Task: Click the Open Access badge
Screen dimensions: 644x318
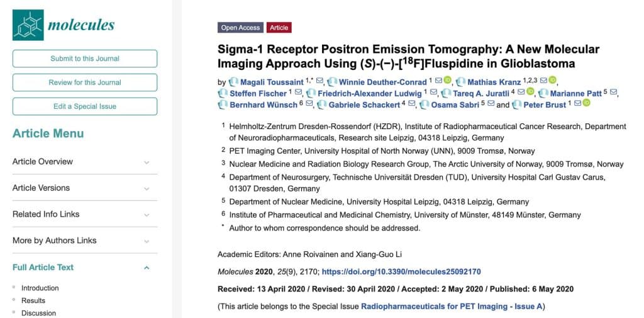Action: click(x=241, y=28)
